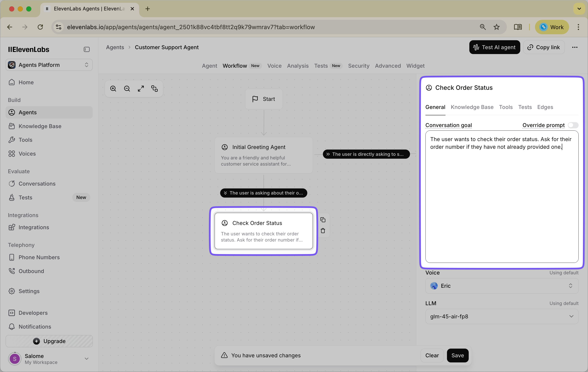Open the Security tab
The image size is (588, 372).
[x=359, y=66]
